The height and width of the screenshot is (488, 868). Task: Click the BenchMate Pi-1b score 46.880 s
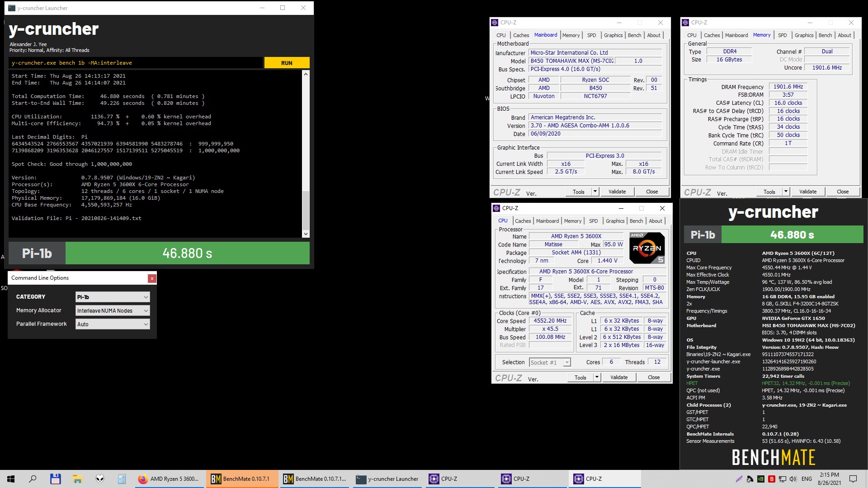click(x=792, y=235)
